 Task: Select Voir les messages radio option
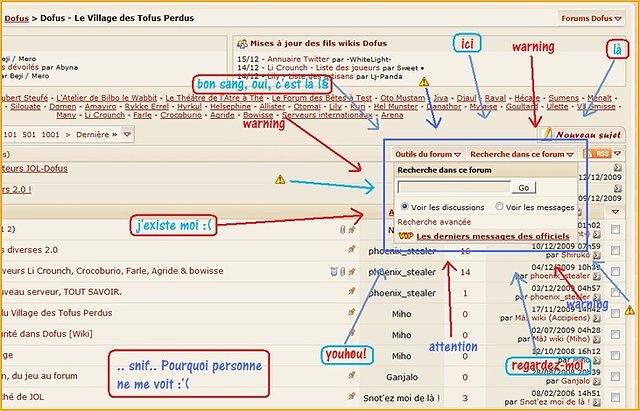tap(499, 207)
